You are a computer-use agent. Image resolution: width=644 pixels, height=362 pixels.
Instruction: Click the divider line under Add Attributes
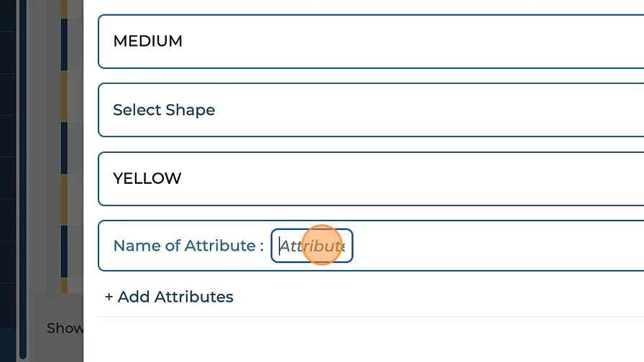pyautogui.click(x=370, y=316)
